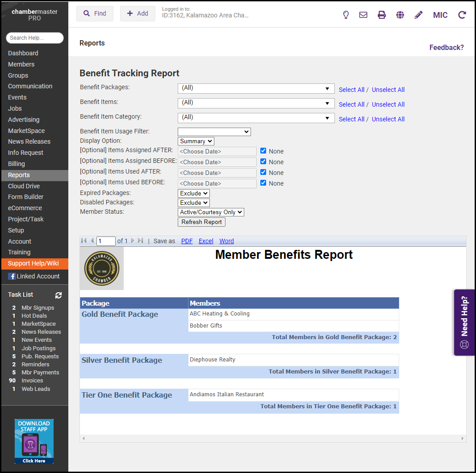This screenshot has height=473, width=476.
Task: Click the report's horizontal scrollbar
Action: pyautogui.click(x=272, y=439)
